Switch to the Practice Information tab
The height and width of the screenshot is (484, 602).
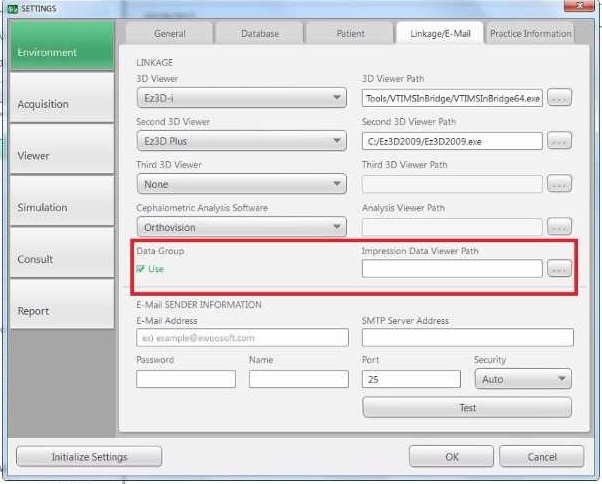531,34
